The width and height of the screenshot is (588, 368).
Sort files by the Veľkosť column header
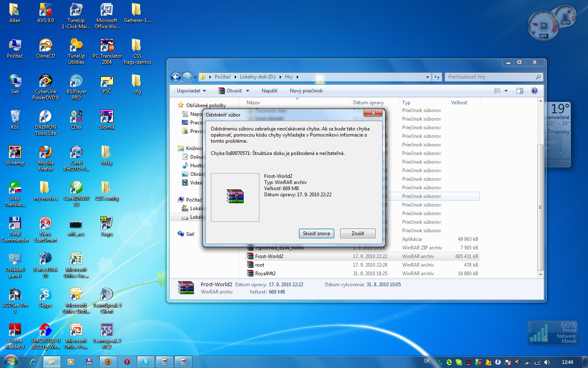tap(459, 103)
